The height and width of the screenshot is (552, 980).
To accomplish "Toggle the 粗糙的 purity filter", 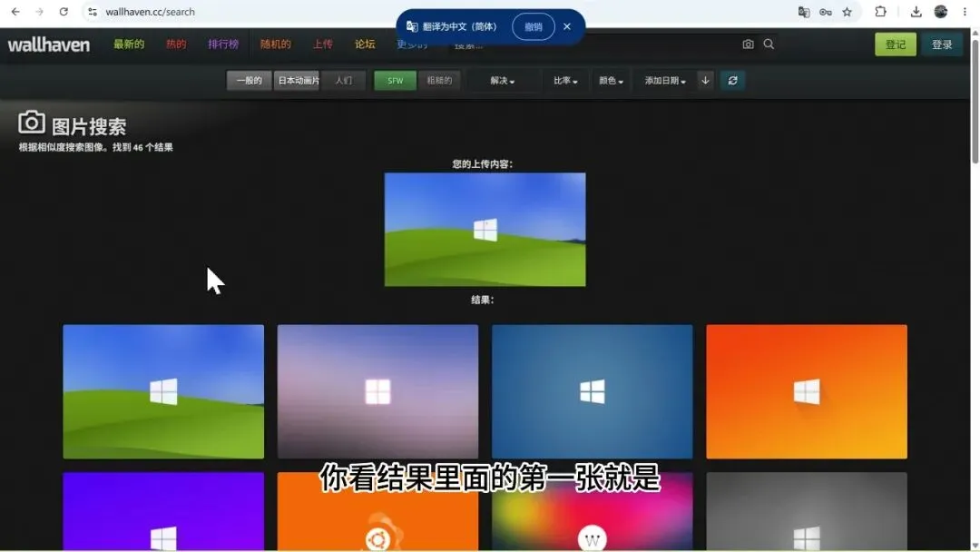I will coord(439,81).
